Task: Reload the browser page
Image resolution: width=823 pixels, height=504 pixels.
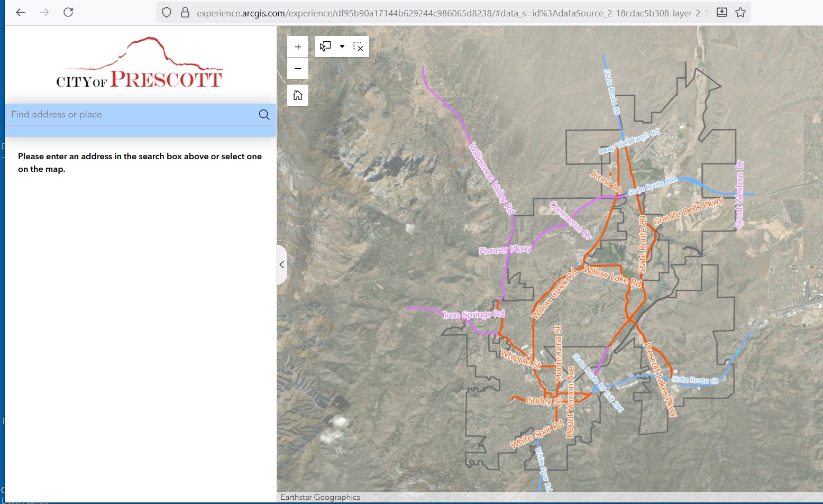Action: point(68,12)
